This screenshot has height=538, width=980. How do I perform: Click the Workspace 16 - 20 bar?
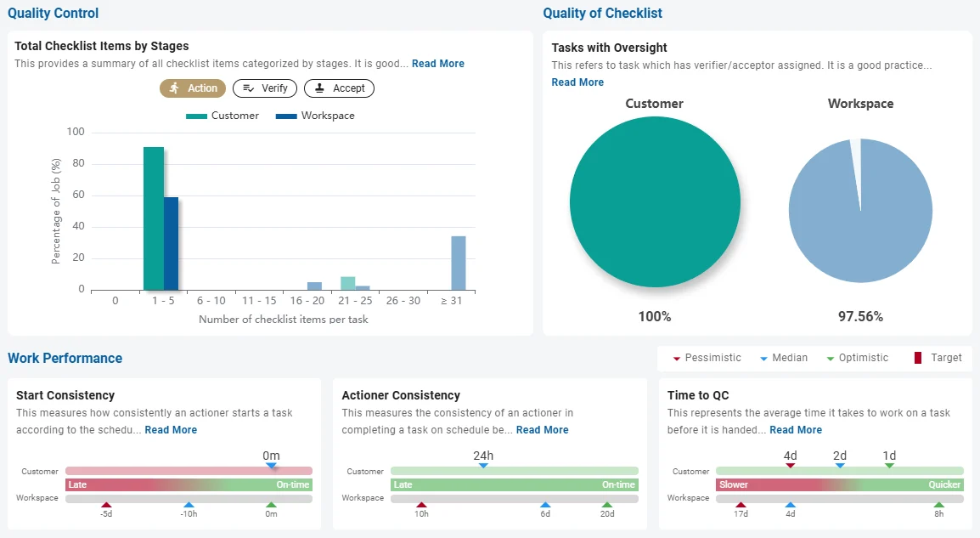(315, 286)
